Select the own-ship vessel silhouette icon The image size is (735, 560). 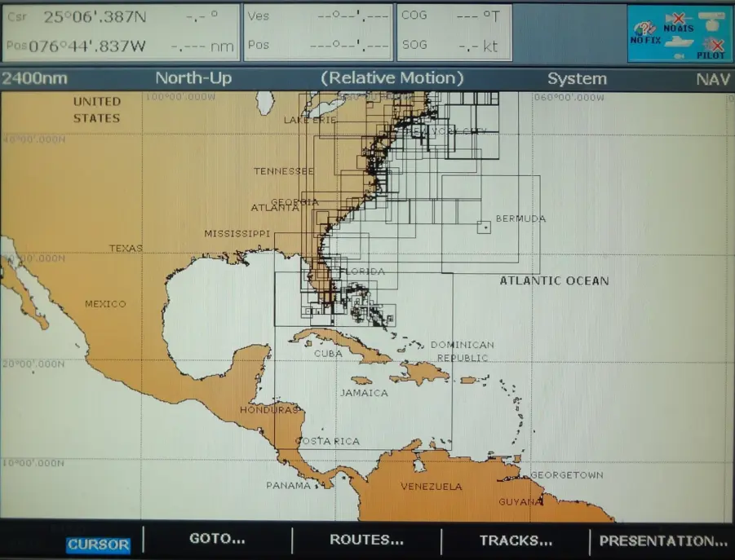(x=678, y=42)
